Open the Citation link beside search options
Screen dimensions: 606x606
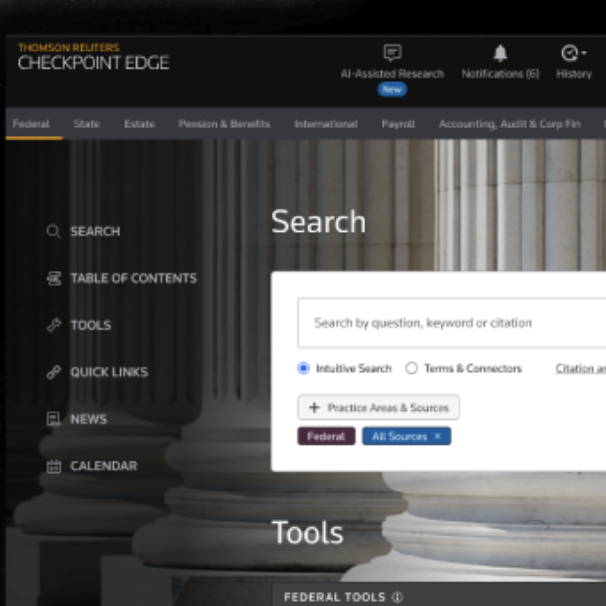pyautogui.click(x=580, y=368)
